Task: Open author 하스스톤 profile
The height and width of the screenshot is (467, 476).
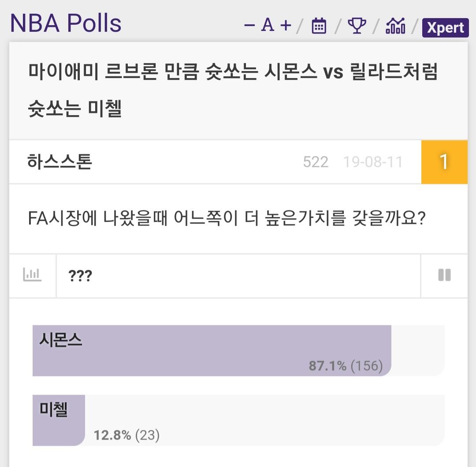Action: (59, 161)
